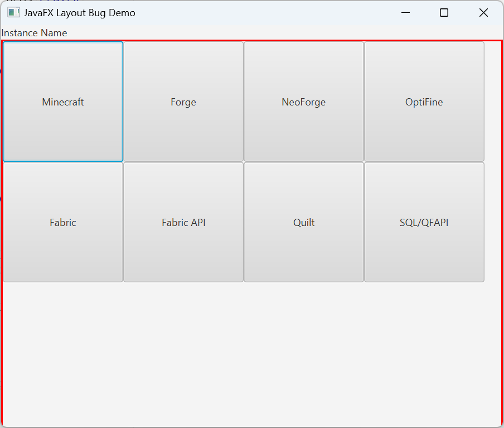The height and width of the screenshot is (428, 504).
Task: Click the "Instance Name" label
Action: point(34,33)
